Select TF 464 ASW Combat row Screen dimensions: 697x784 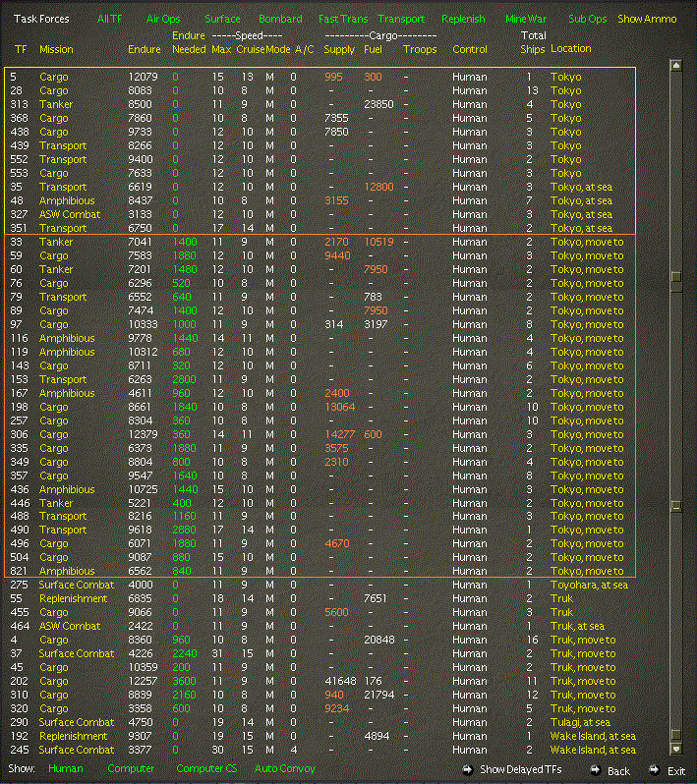(x=320, y=626)
